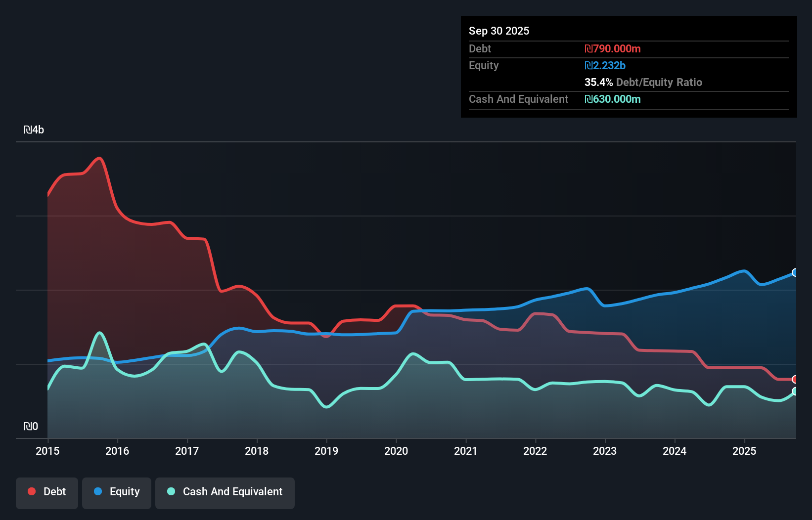
Task: Select the 2022 x-axis label
Action: click(x=535, y=451)
